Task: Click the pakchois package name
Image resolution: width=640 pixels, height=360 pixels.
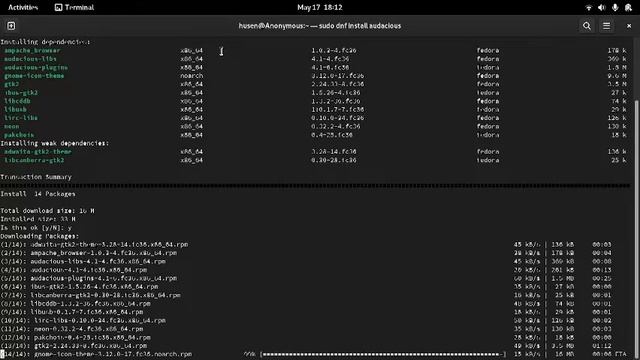Action: (19, 135)
